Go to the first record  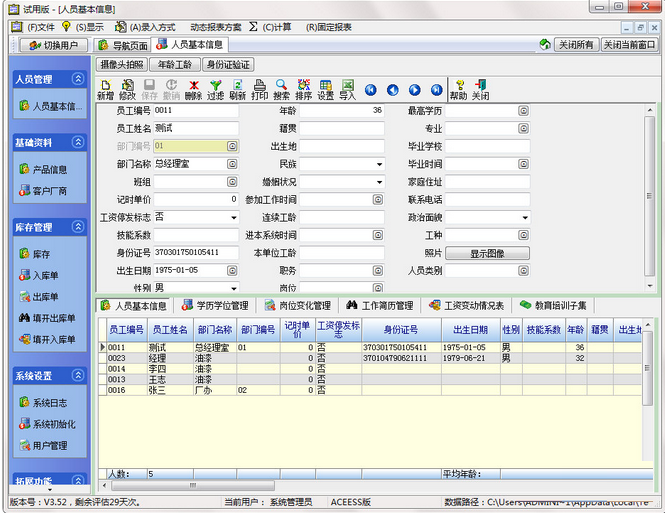tap(371, 90)
